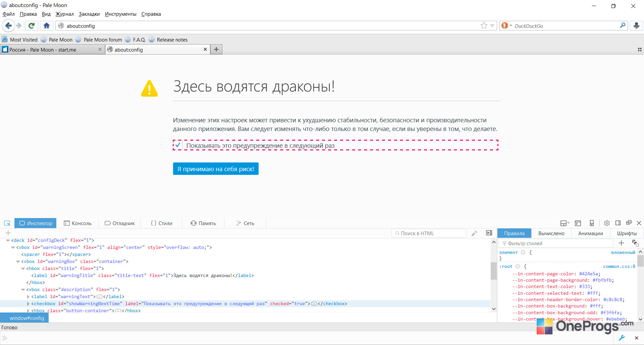Click in the 'Фильтр стилей' field

point(556,243)
